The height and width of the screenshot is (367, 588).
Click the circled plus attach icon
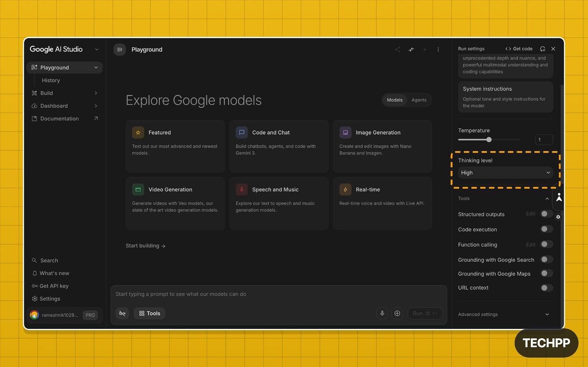point(397,313)
